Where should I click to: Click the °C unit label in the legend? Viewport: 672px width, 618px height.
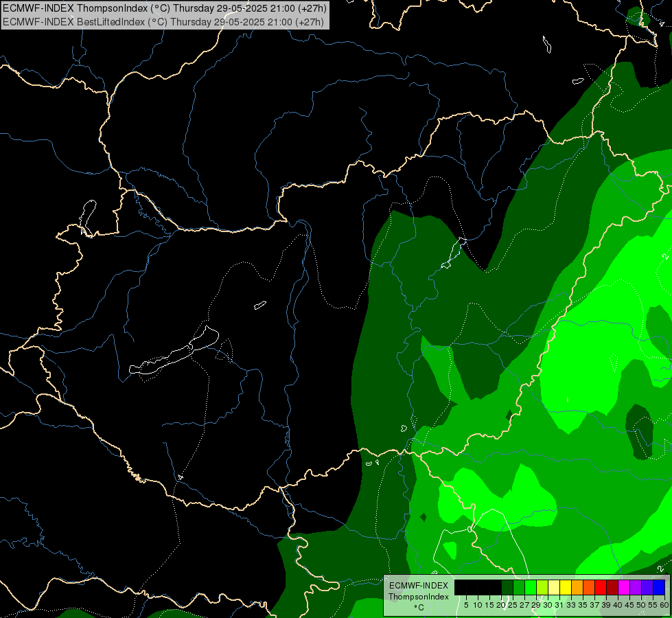(x=419, y=607)
